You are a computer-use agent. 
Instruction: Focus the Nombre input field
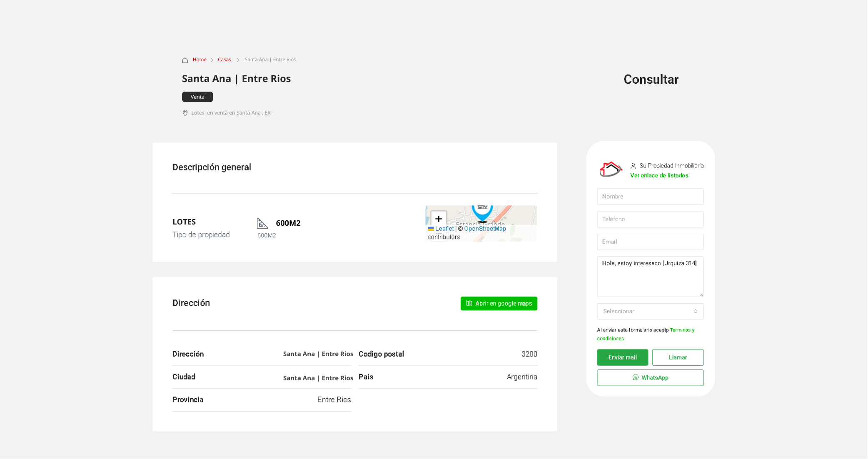tap(650, 197)
